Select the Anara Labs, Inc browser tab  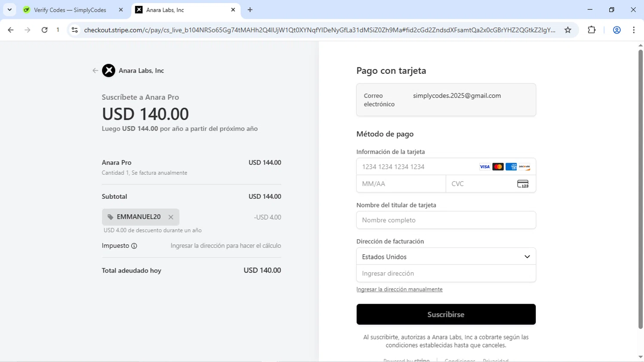tap(185, 10)
